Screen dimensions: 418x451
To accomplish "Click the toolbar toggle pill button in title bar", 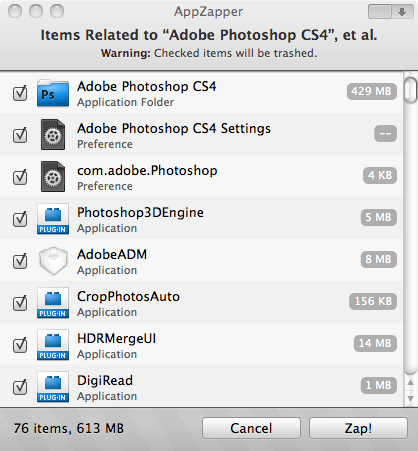I will [391, 12].
